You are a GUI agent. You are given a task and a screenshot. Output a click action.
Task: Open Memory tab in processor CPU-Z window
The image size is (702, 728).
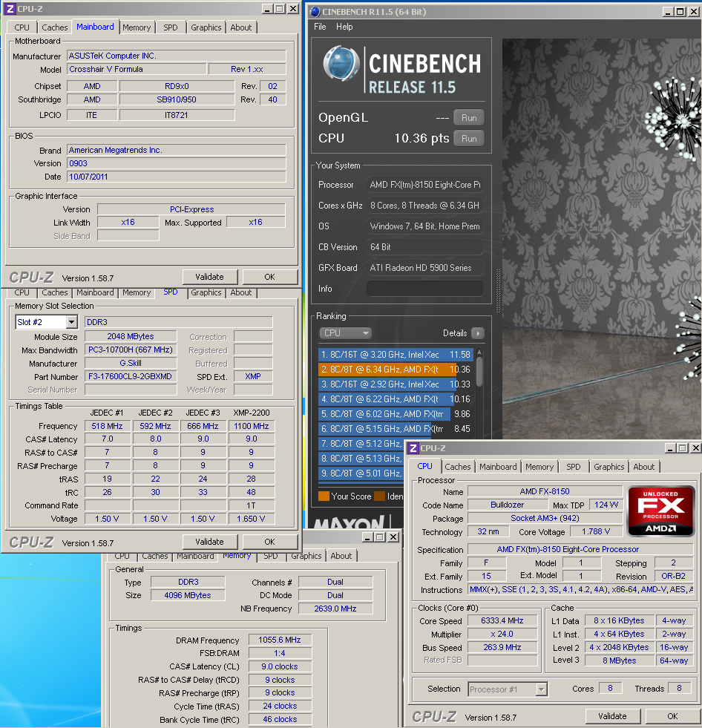point(539,467)
